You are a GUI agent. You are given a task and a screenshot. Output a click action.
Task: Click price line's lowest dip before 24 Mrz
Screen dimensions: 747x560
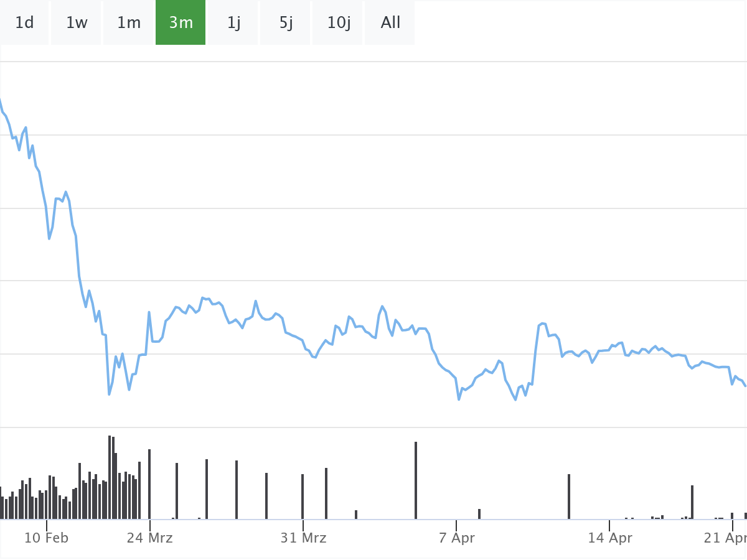tap(110, 394)
